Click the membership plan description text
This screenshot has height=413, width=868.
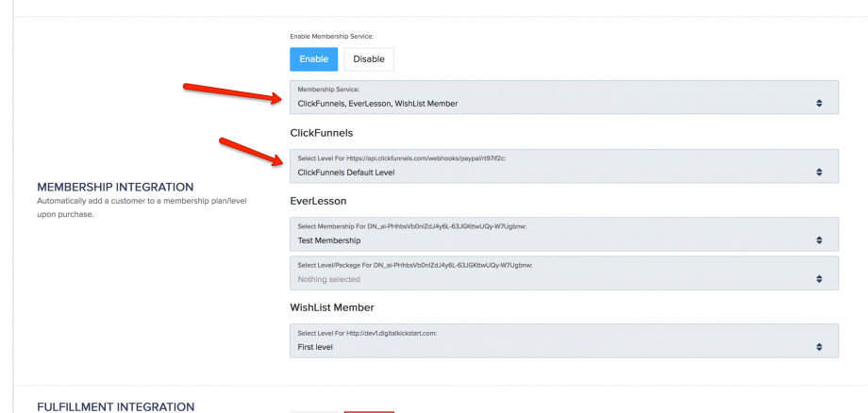tap(142, 207)
